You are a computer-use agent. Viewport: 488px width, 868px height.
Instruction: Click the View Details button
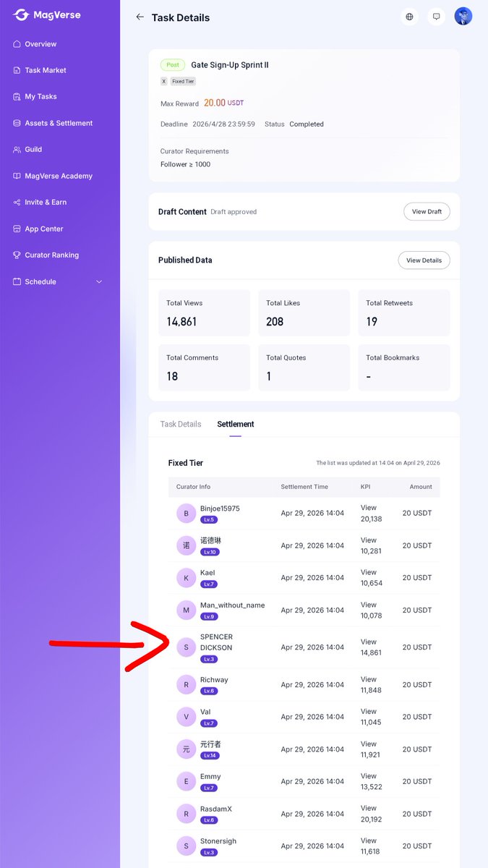click(x=424, y=260)
